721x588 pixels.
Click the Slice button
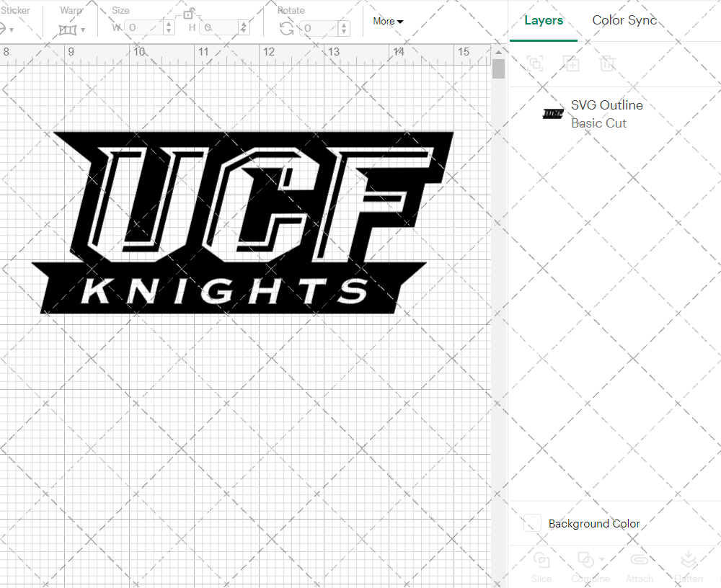pyautogui.click(x=541, y=568)
